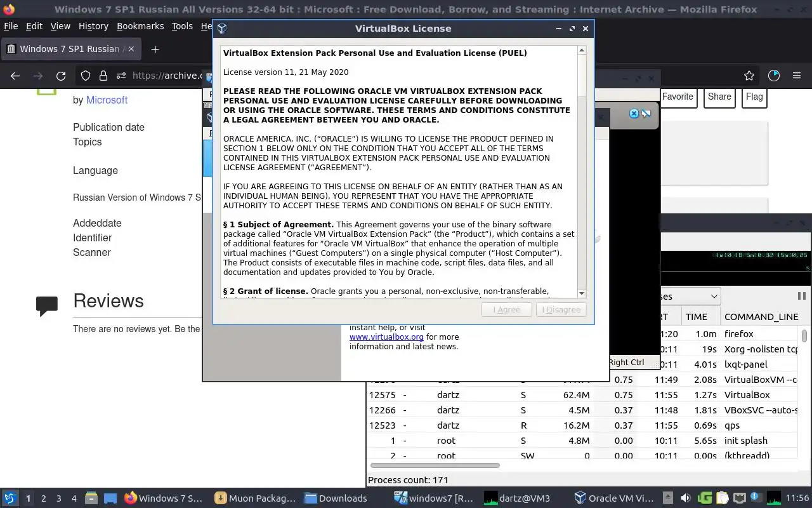The image size is (812, 508).
Task: Click the taskbar clock showing 11:56
Action: [797, 498]
